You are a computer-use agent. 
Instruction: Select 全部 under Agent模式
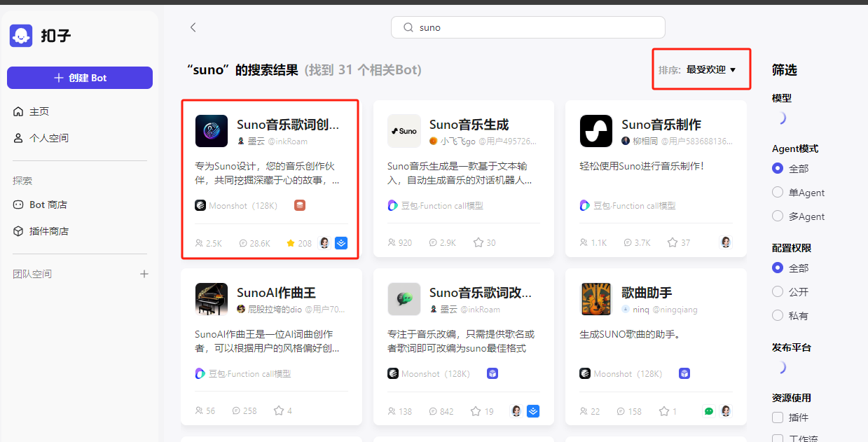point(778,168)
